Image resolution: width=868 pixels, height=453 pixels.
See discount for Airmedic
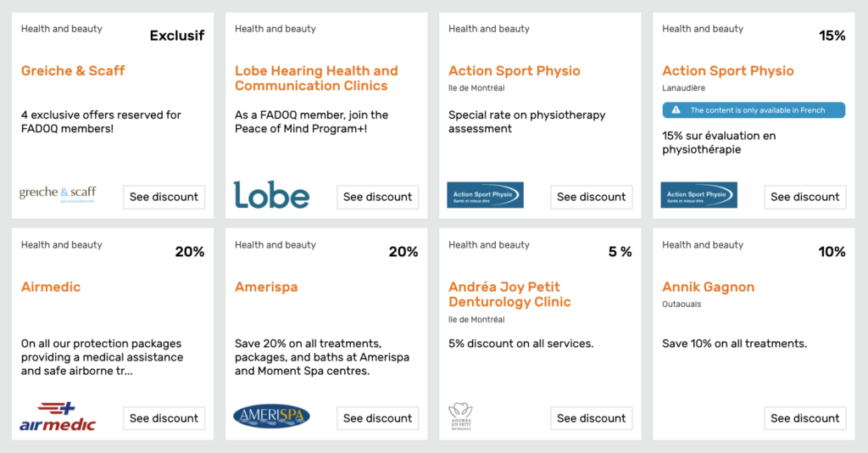[164, 418]
